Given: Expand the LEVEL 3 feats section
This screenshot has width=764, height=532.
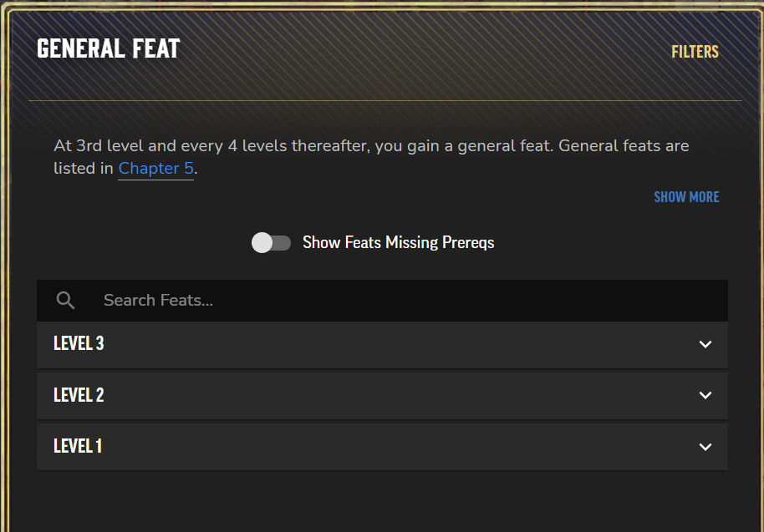Looking at the screenshot, I should coord(383,345).
